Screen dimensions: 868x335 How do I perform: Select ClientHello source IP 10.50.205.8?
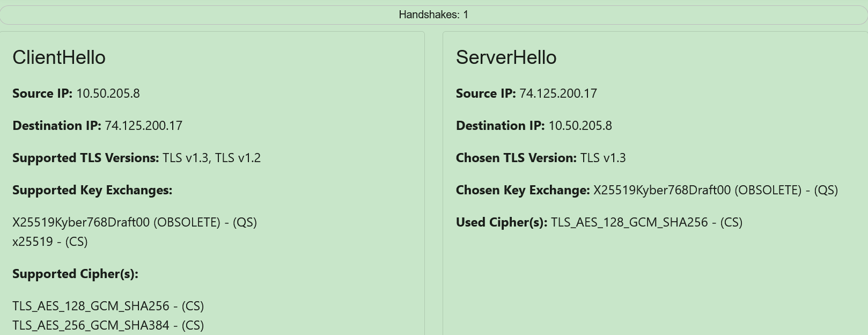tap(108, 93)
